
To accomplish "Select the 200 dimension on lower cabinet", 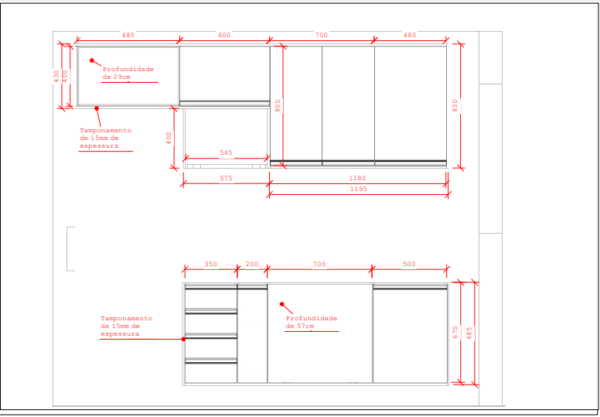I will coord(251,264).
